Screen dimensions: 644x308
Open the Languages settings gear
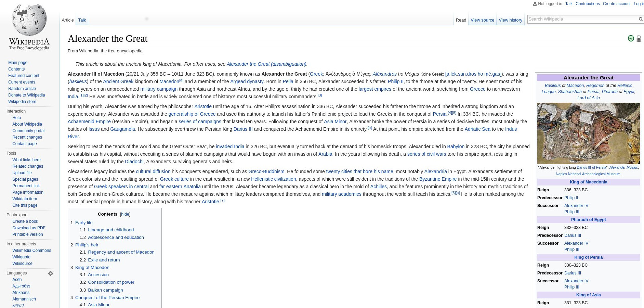pyautogui.click(x=51, y=273)
